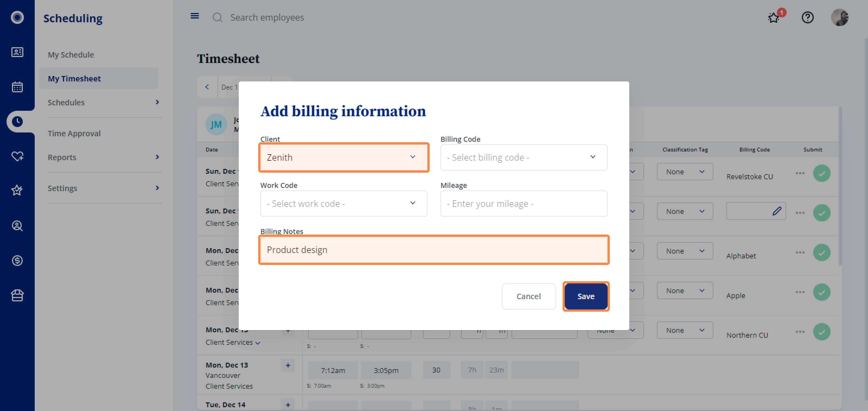Toggle submit checkmark for blank billing code row
The width and height of the screenshot is (868, 411).
822,213
